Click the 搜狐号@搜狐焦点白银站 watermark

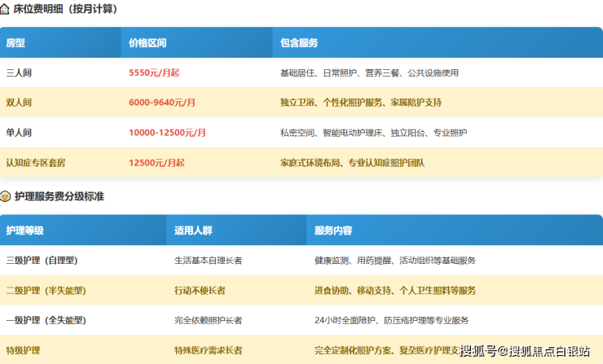(x=525, y=351)
